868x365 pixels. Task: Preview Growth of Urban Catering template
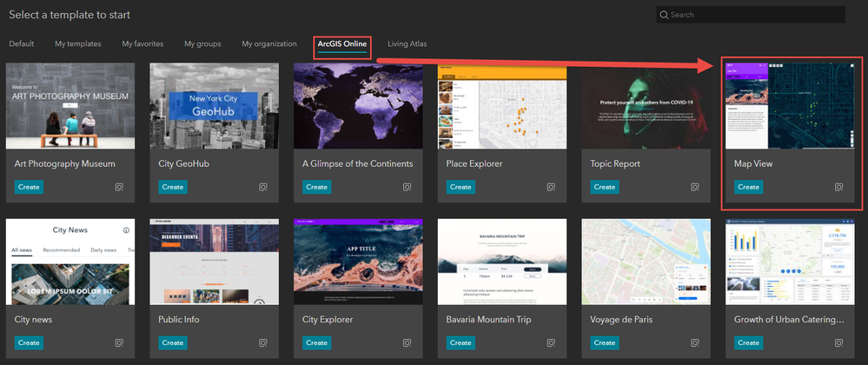[x=838, y=343]
